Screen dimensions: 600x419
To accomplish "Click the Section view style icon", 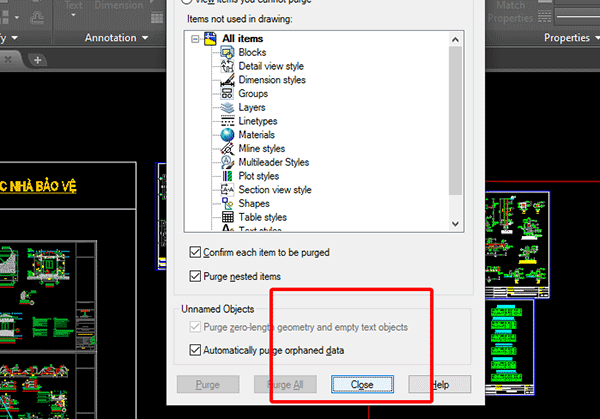I will point(227,190).
